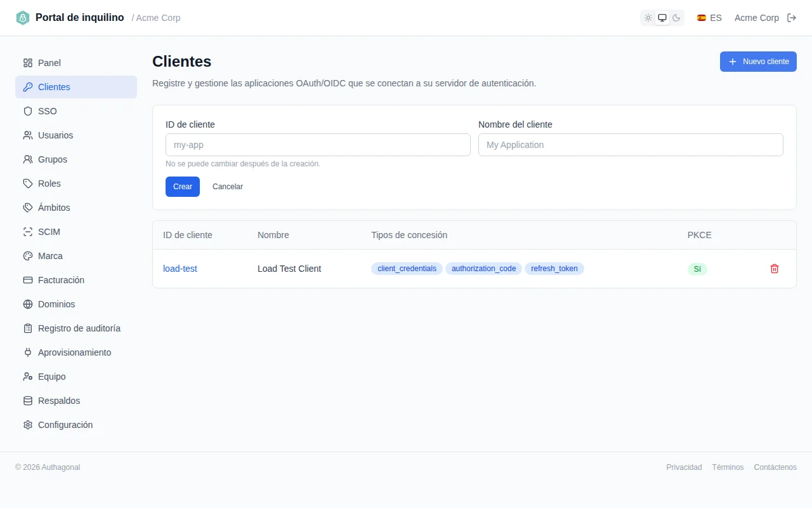Switch to light theme sun icon
The image size is (812, 508).
tap(648, 18)
